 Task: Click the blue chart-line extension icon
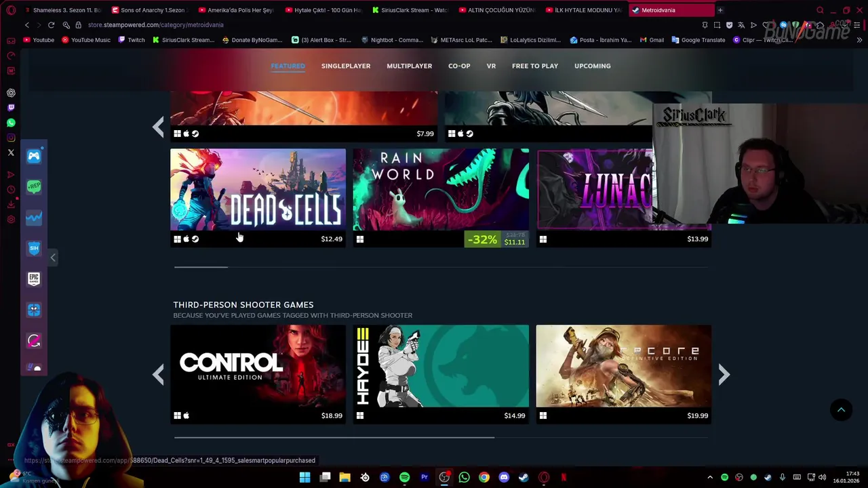[x=34, y=218]
